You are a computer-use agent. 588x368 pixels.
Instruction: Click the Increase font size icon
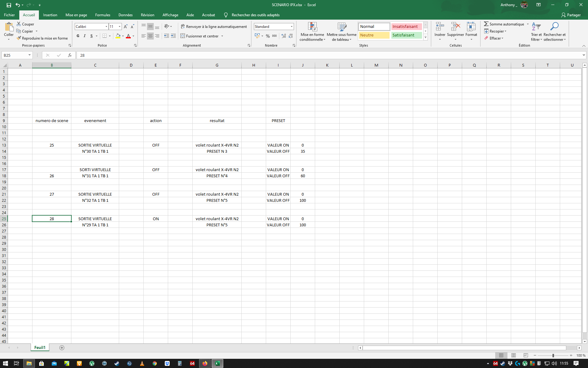[126, 27]
